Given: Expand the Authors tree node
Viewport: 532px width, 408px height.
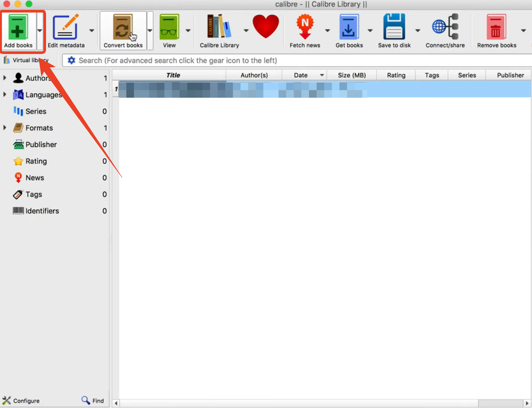Looking at the screenshot, I should click(5, 78).
